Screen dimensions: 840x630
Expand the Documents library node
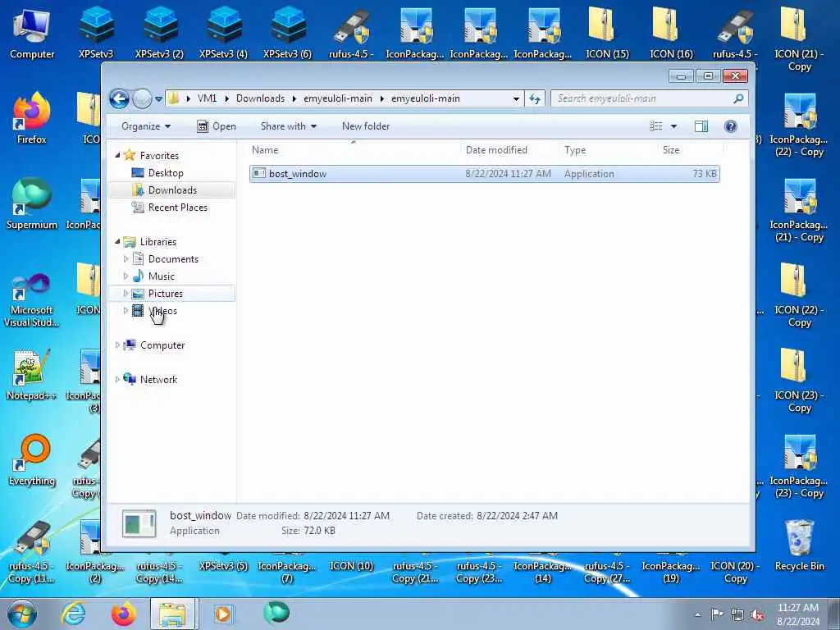(126, 258)
